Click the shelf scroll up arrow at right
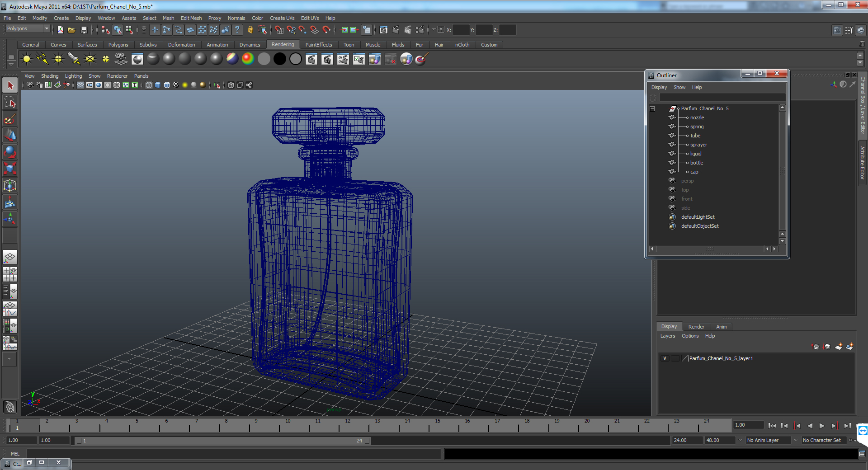Image resolution: width=868 pixels, height=470 pixels. (860, 55)
